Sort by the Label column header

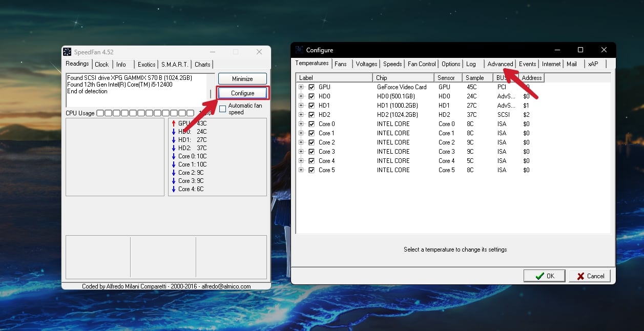pyautogui.click(x=334, y=78)
